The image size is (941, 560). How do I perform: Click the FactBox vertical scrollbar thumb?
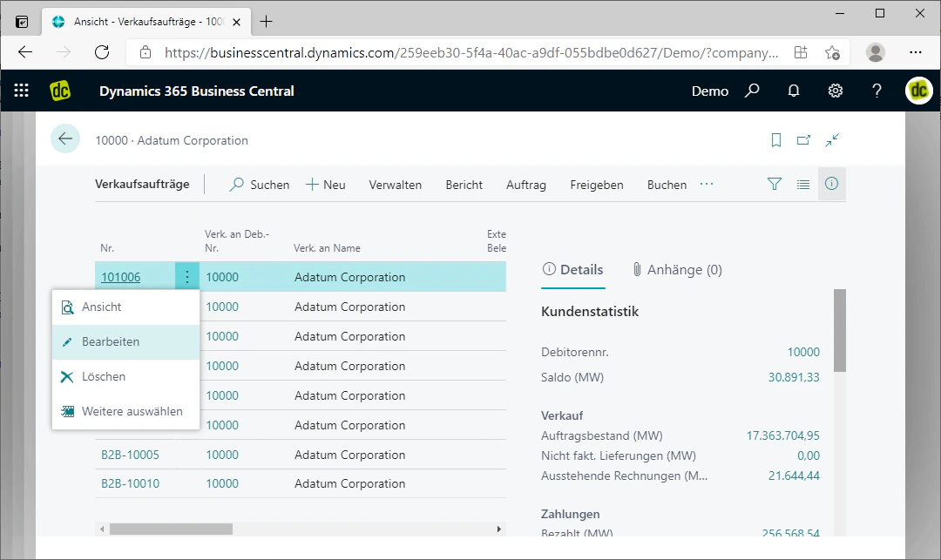tap(840, 330)
